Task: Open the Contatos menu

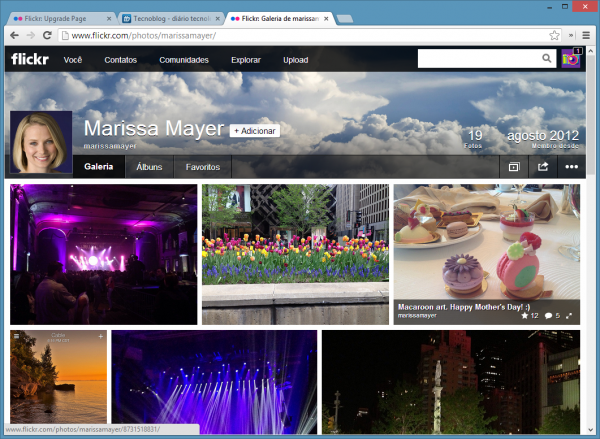Action: [x=121, y=60]
